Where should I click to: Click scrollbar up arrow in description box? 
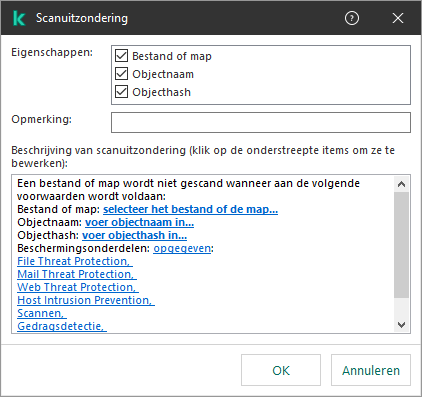[x=402, y=184]
